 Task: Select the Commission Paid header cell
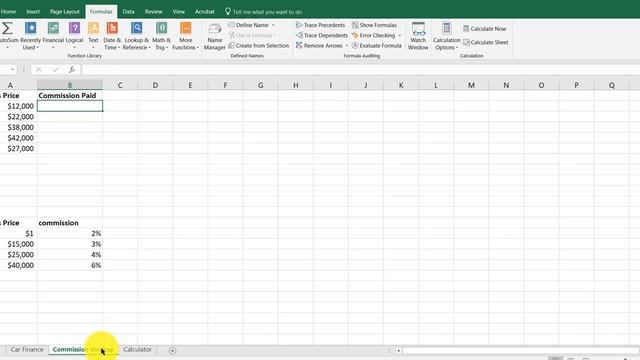point(70,96)
